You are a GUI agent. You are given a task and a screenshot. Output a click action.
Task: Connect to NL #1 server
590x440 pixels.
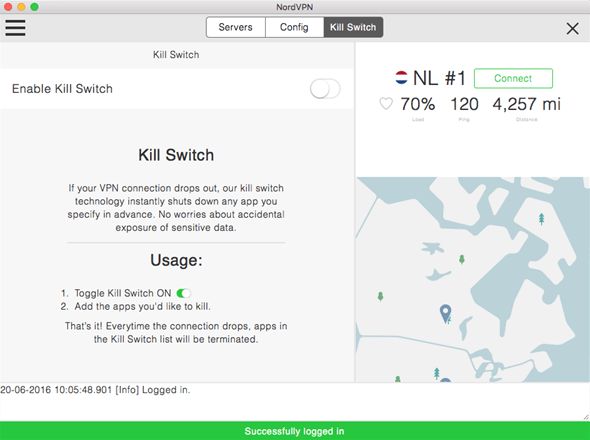click(x=513, y=78)
